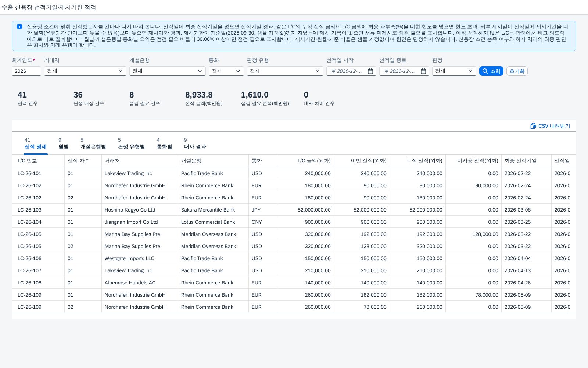Click the 선적 금액(백만원) KPI value 8,933.8
The width and height of the screenshot is (588, 368).
pyautogui.click(x=199, y=95)
